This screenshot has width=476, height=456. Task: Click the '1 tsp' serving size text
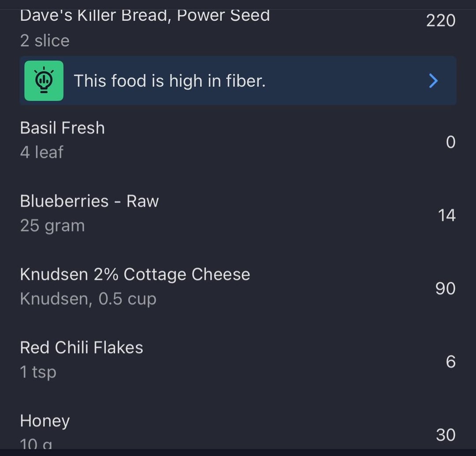pos(38,373)
